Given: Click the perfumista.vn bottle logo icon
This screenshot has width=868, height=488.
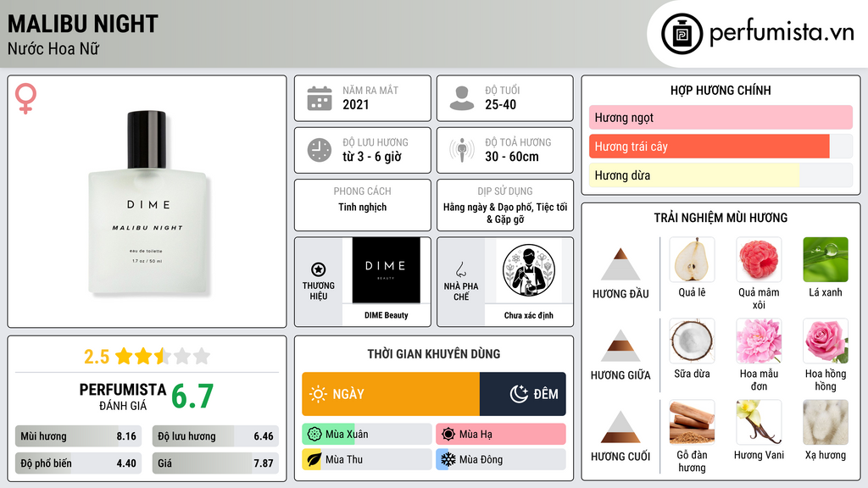Looking at the screenshot, I should tap(682, 34).
